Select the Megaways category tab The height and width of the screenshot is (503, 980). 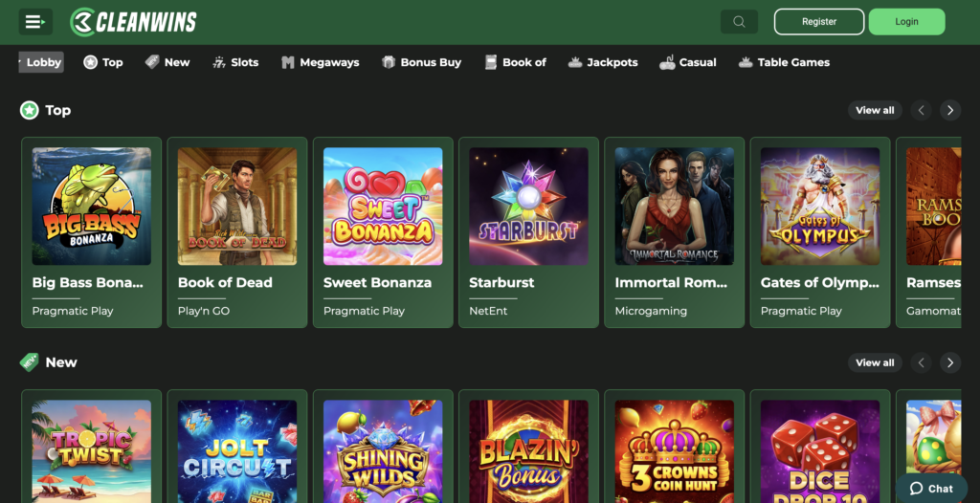point(320,62)
